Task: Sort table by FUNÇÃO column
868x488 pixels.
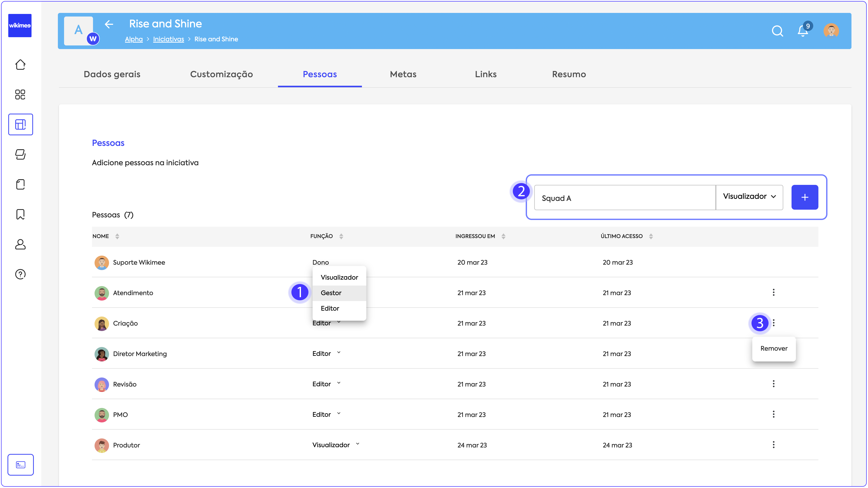Action: pyautogui.click(x=341, y=237)
